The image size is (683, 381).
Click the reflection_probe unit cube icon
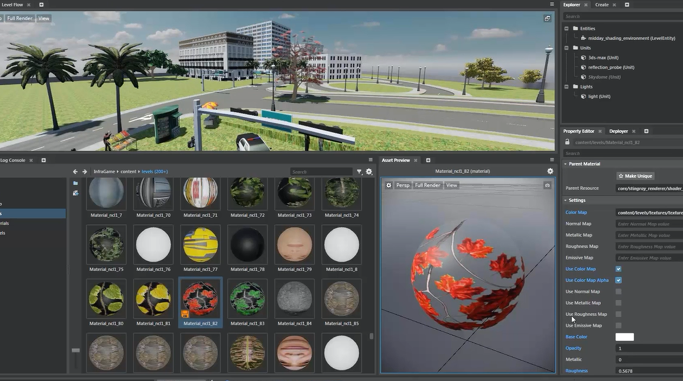583,67
